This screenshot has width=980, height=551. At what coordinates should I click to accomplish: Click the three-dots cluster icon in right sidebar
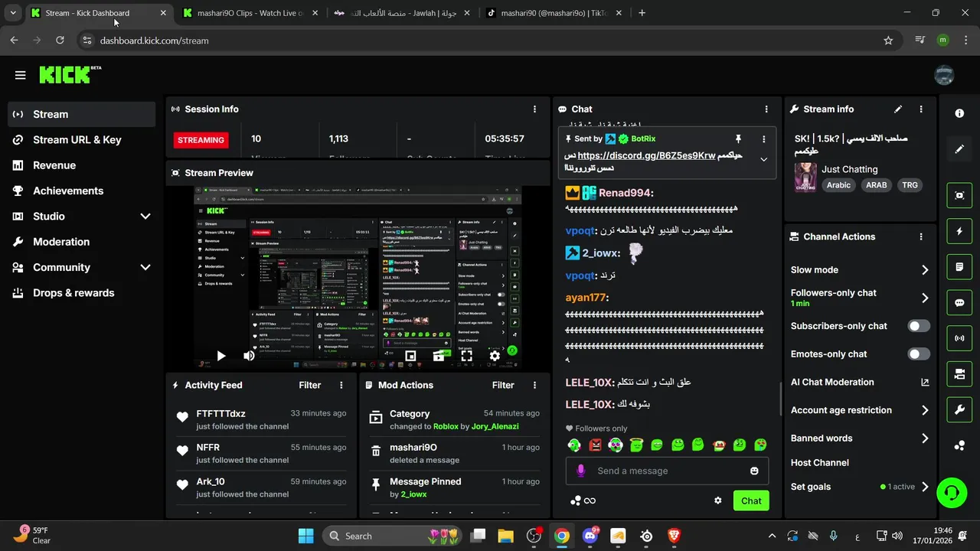959,445
